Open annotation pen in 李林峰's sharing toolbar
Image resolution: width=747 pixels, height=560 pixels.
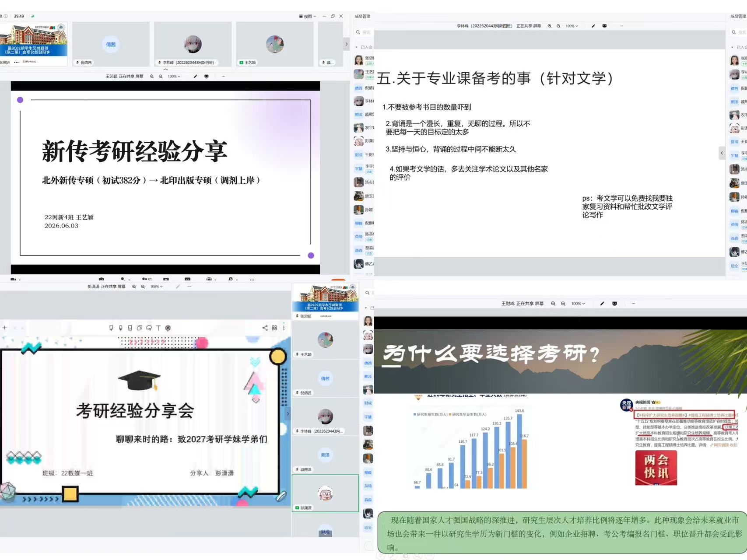[593, 26]
